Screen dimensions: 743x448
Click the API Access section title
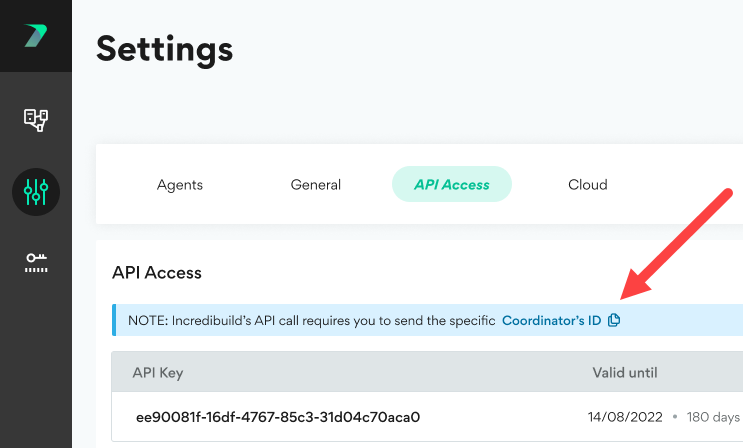[x=157, y=272]
